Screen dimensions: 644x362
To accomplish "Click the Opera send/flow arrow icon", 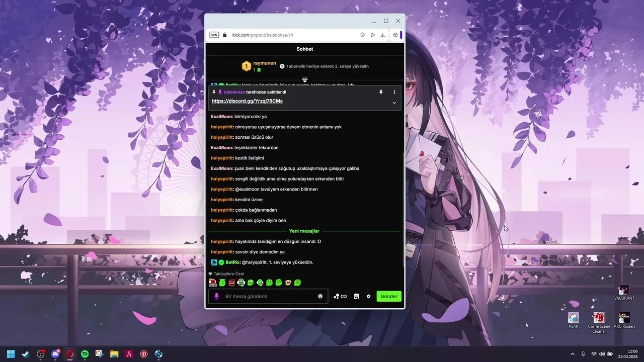I will click(x=373, y=35).
